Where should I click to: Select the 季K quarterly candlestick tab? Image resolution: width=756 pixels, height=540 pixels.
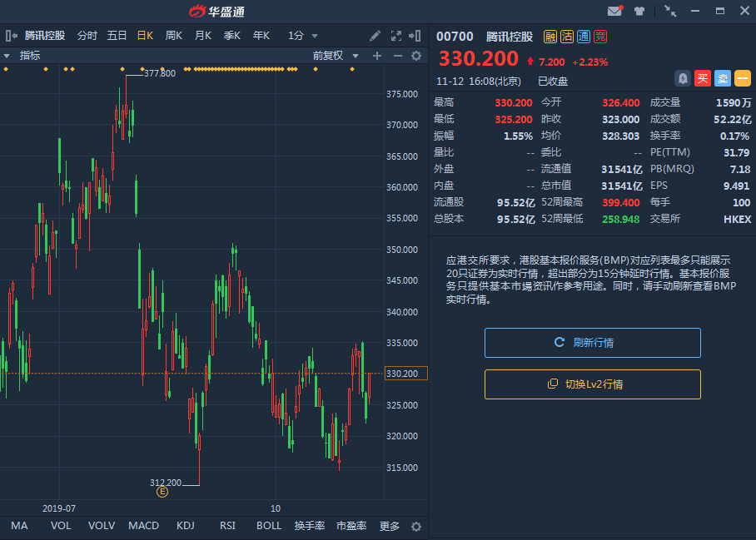pyautogui.click(x=232, y=36)
